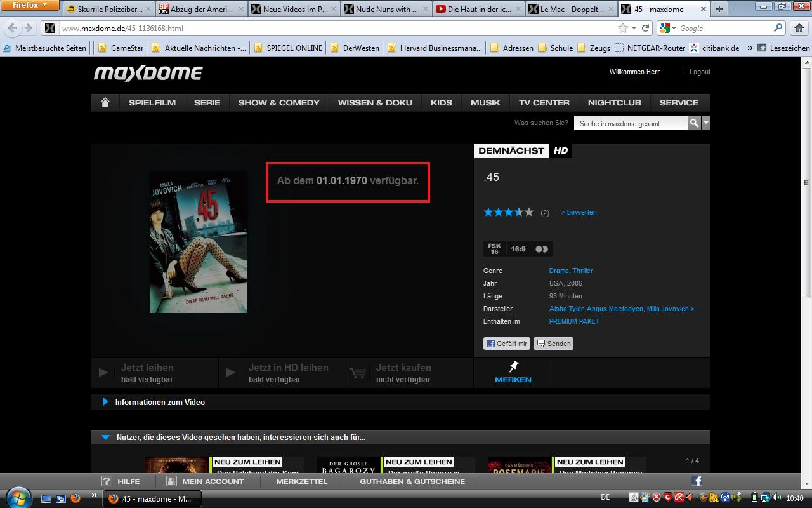Switch to 'Skurrile Polizeiber...' tab
The width and height of the screenshot is (812, 508).
tap(108, 9)
